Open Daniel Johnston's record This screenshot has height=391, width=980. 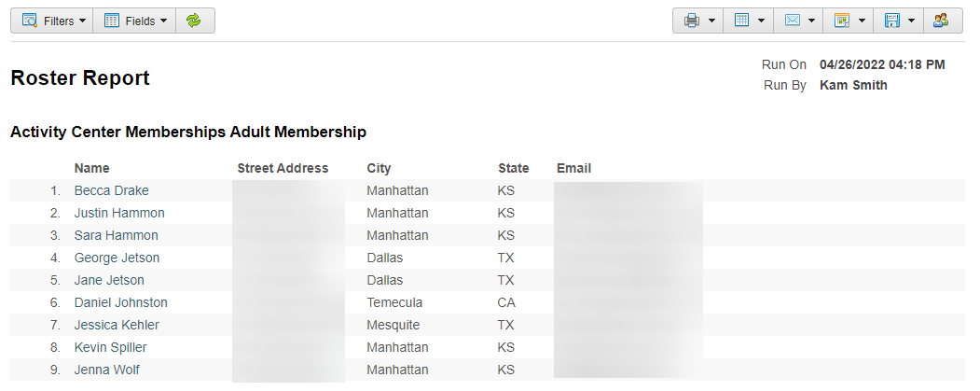click(x=120, y=302)
